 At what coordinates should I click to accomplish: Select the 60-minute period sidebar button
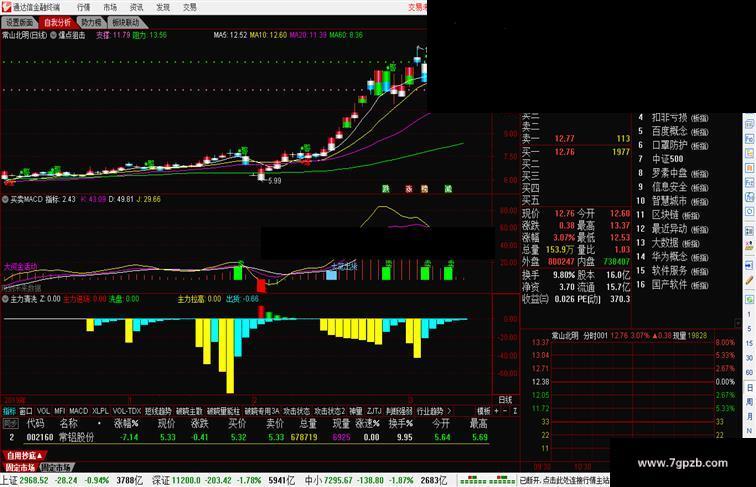click(750, 372)
